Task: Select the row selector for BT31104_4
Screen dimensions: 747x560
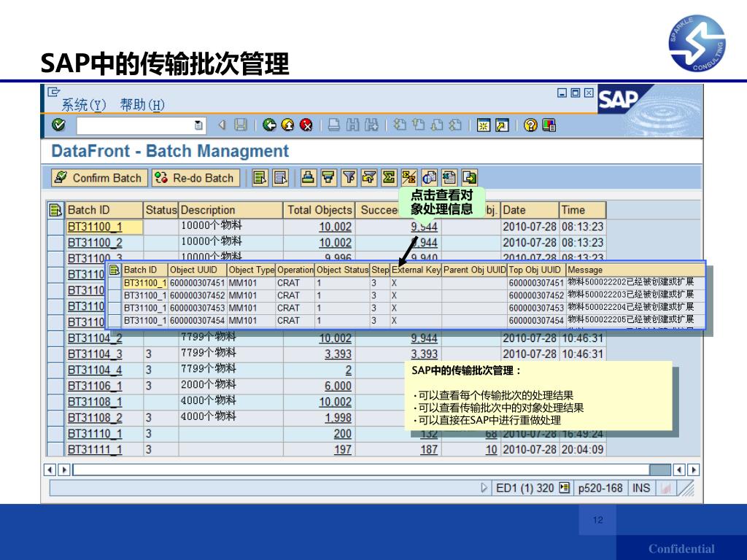Action: (55, 370)
